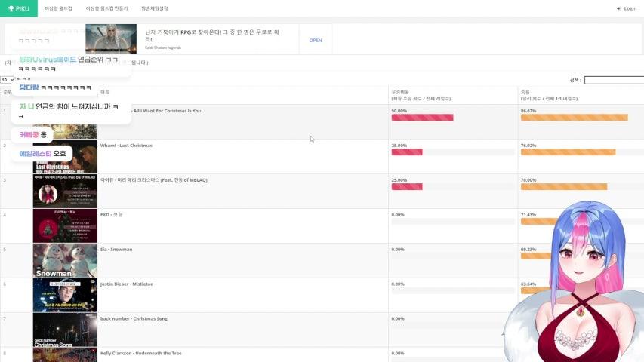Sort by 이름 column header
The image size is (644, 362).
tap(105, 91)
